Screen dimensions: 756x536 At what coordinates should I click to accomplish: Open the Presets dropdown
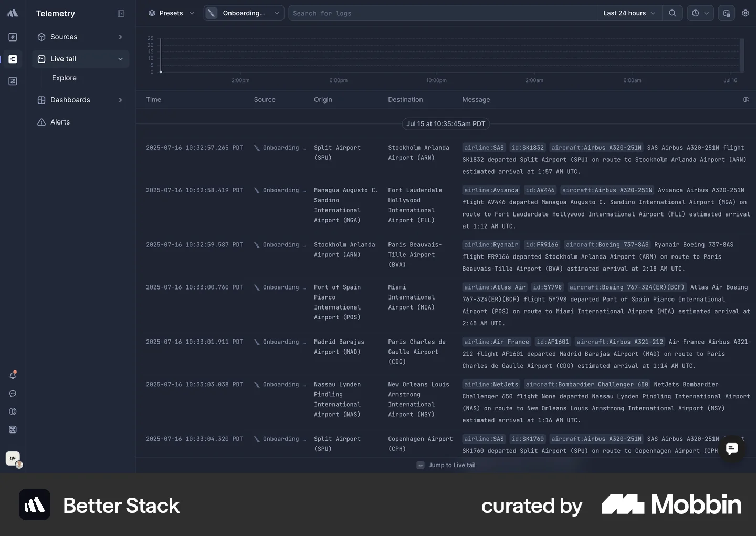pyautogui.click(x=171, y=13)
